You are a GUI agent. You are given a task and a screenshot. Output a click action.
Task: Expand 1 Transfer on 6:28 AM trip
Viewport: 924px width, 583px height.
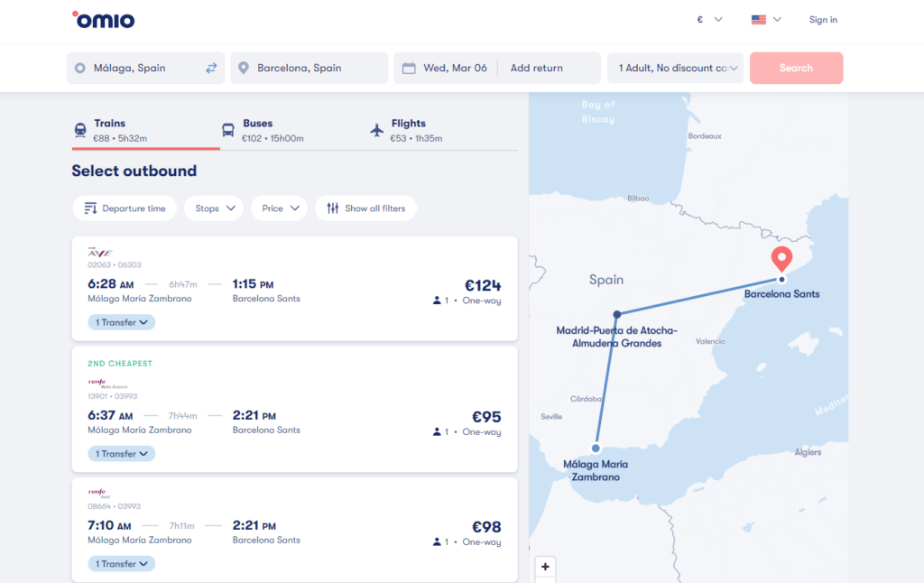[122, 322]
